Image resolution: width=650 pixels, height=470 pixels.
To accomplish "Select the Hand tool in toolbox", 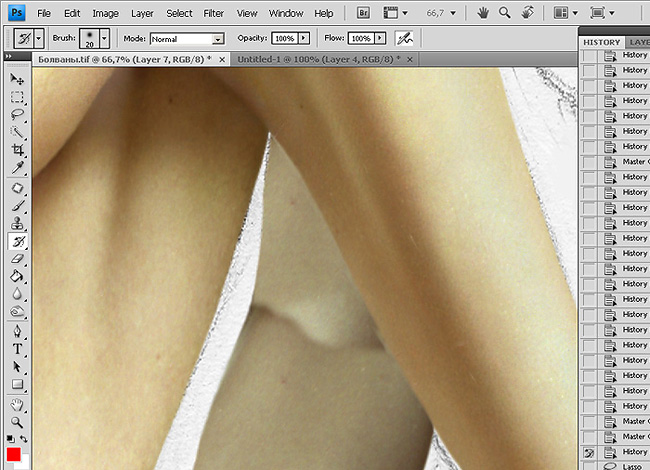I will pyautogui.click(x=17, y=405).
